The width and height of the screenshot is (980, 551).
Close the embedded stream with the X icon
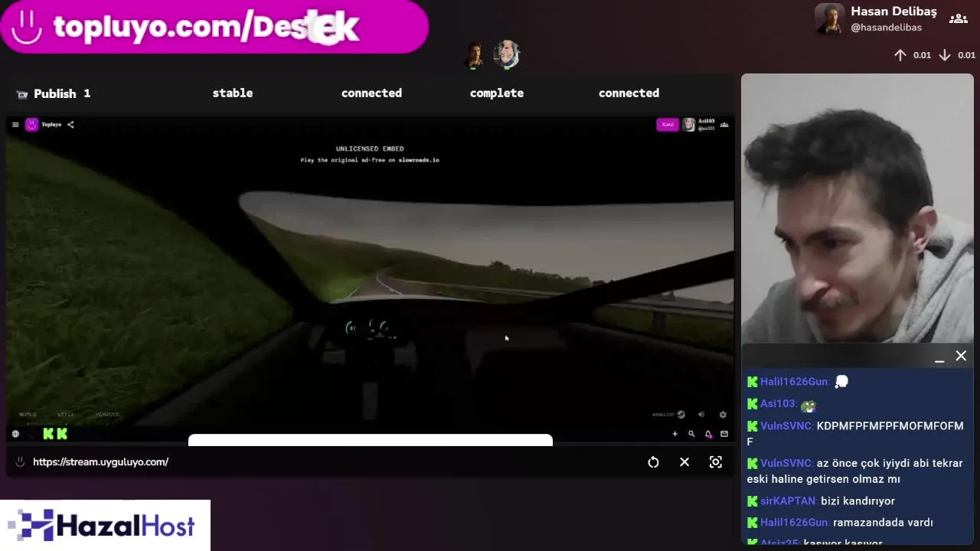pyautogui.click(x=684, y=462)
